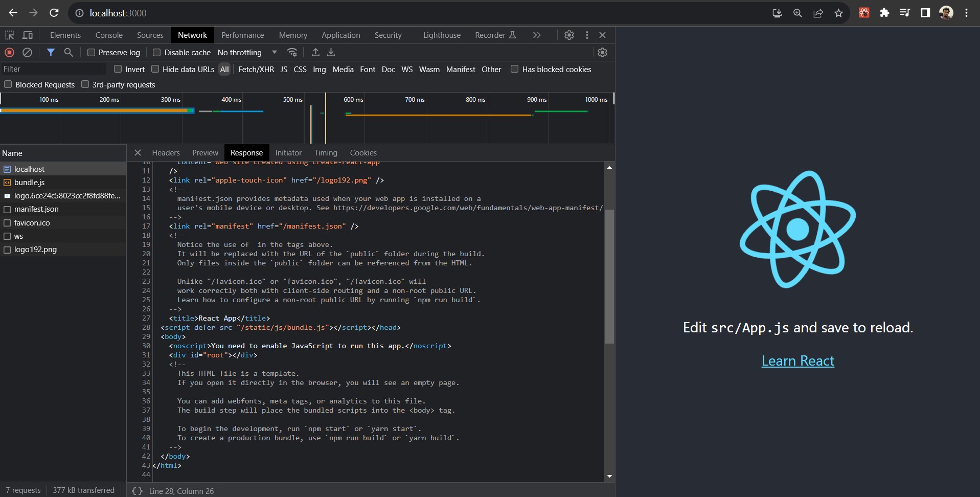The height and width of the screenshot is (497, 980).
Task: Click the site information icon in the address bar
Action: [x=79, y=13]
